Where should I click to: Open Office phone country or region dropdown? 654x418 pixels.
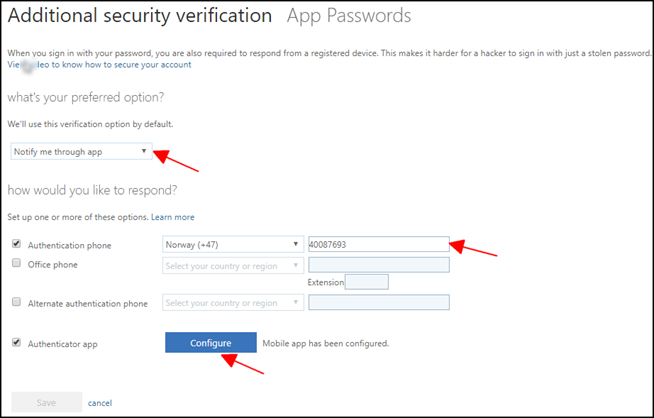[233, 266]
